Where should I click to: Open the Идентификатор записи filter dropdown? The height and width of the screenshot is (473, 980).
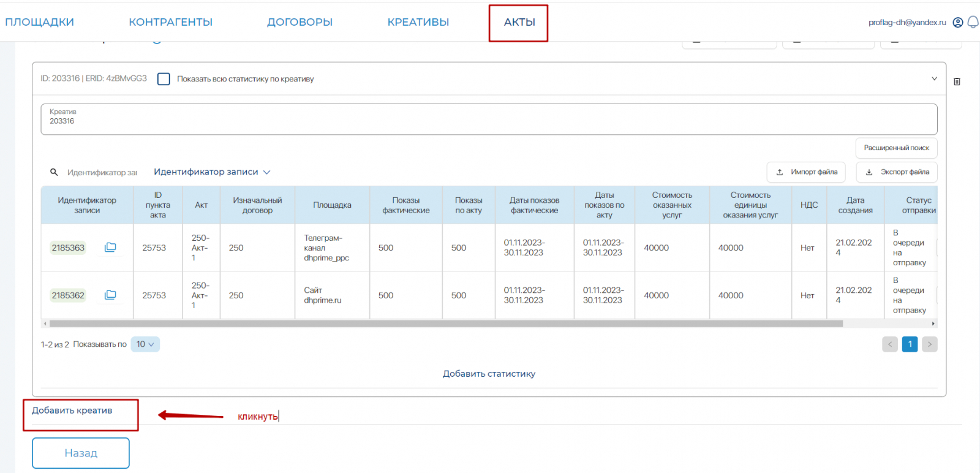tap(211, 172)
